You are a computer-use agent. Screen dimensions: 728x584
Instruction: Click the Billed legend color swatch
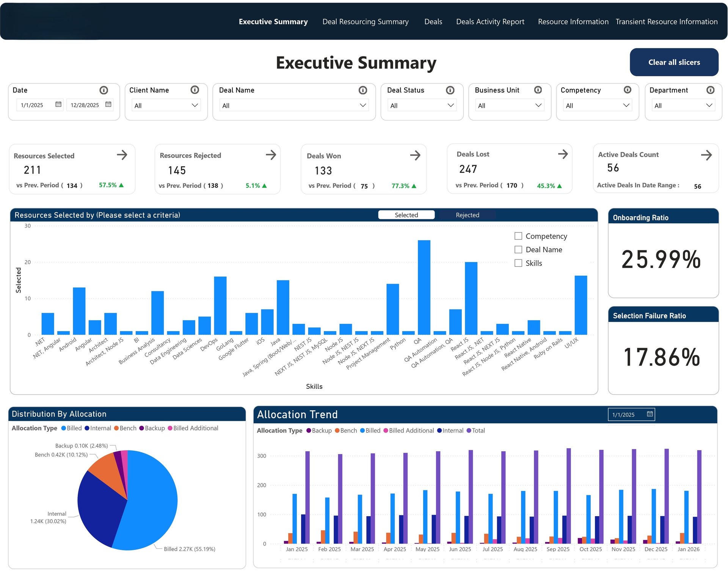pos(64,428)
